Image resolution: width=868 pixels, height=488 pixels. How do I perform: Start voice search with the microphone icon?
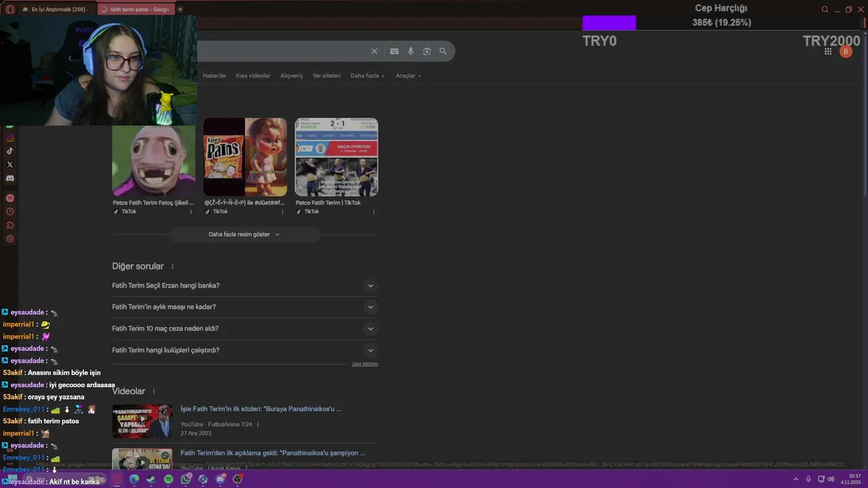tap(410, 52)
